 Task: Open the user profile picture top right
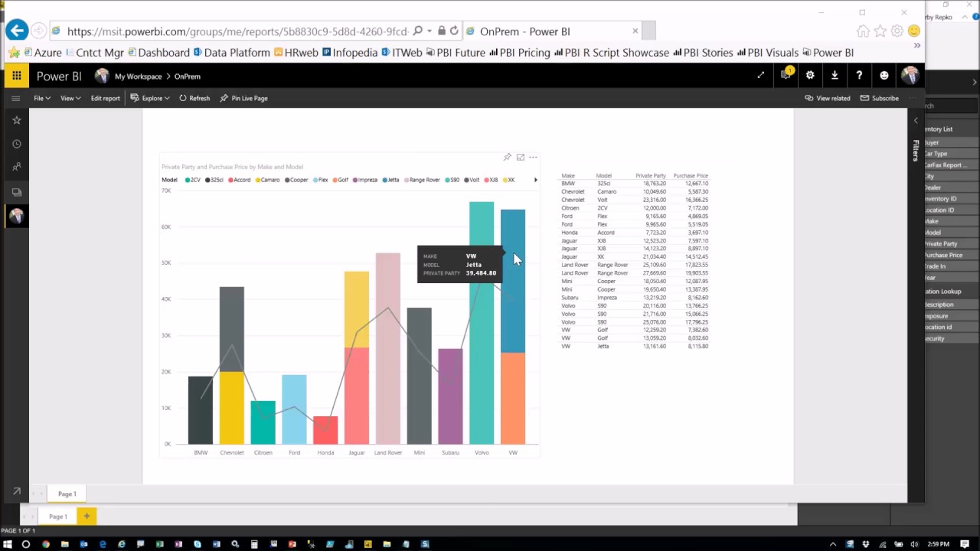pyautogui.click(x=910, y=75)
